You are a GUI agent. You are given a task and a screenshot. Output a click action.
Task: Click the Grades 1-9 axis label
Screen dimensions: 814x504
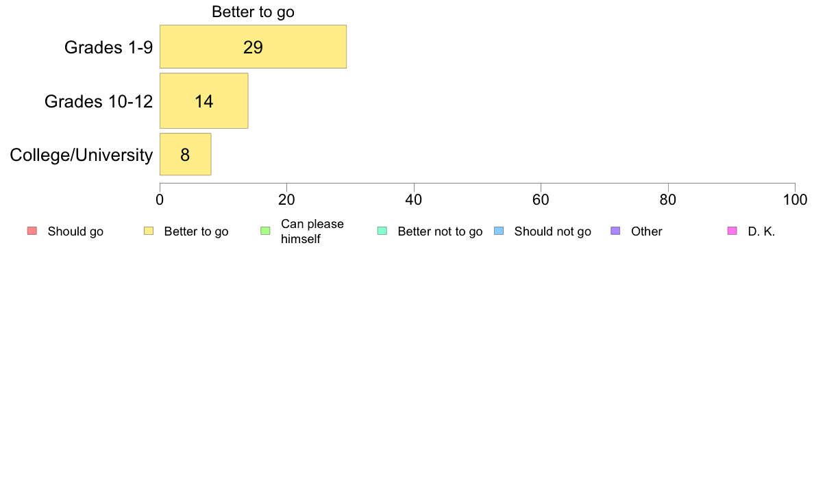coord(108,47)
